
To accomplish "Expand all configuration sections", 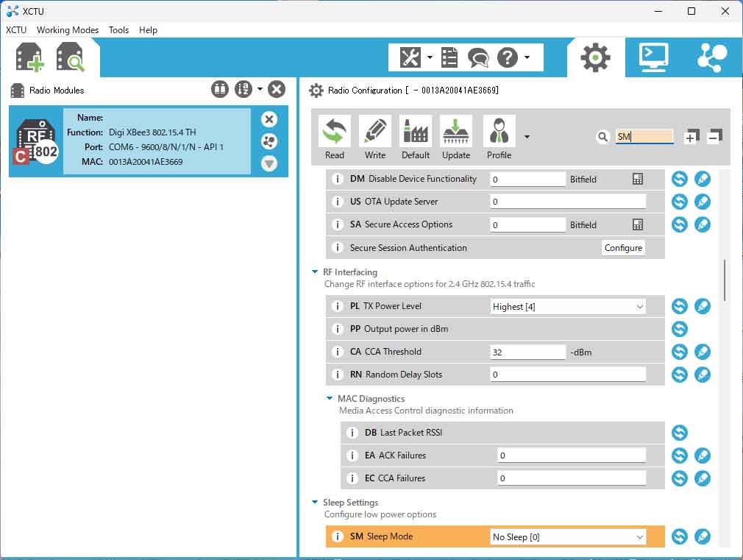I will [x=692, y=137].
